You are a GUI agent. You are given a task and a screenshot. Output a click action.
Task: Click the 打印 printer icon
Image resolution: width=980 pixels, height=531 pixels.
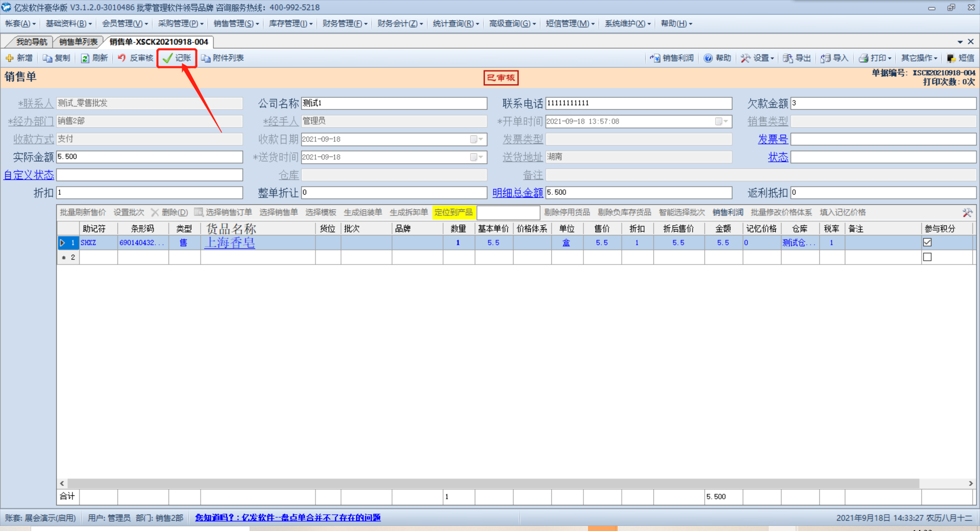pyautogui.click(x=863, y=58)
